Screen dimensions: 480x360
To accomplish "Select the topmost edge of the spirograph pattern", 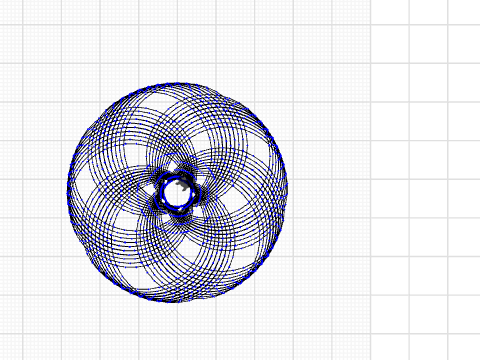I will (x=177, y=84).
